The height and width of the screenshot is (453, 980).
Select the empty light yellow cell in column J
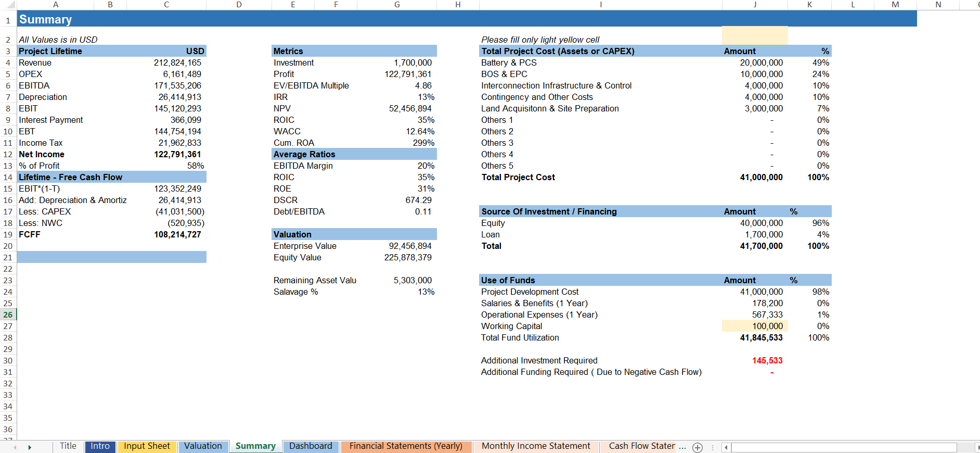pos(755,35)
